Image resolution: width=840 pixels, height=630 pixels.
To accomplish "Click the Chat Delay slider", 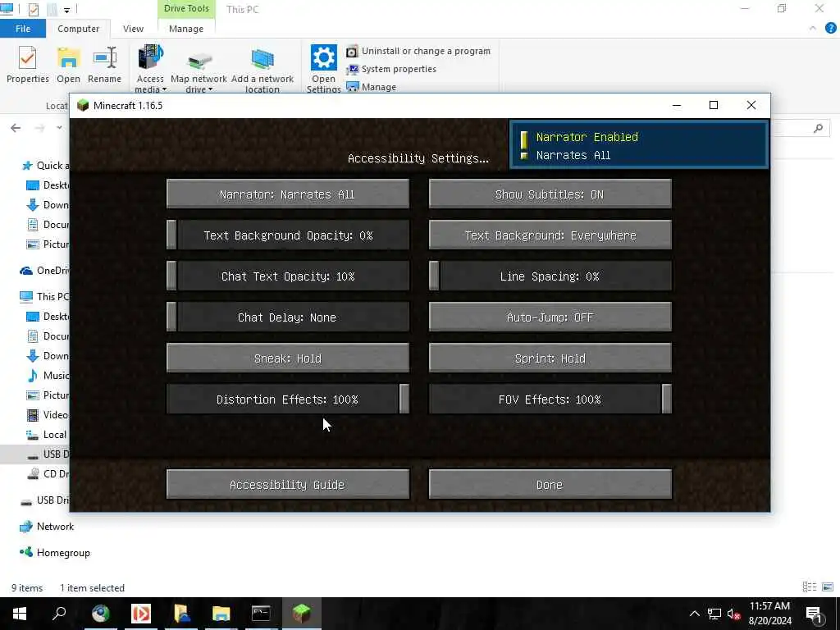I will [x=288, y=317].
